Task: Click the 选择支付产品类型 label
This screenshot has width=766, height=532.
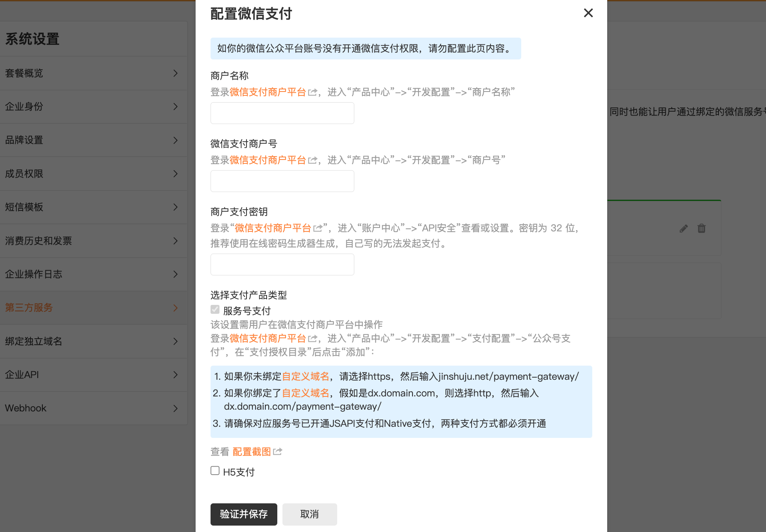Action: 249,295
